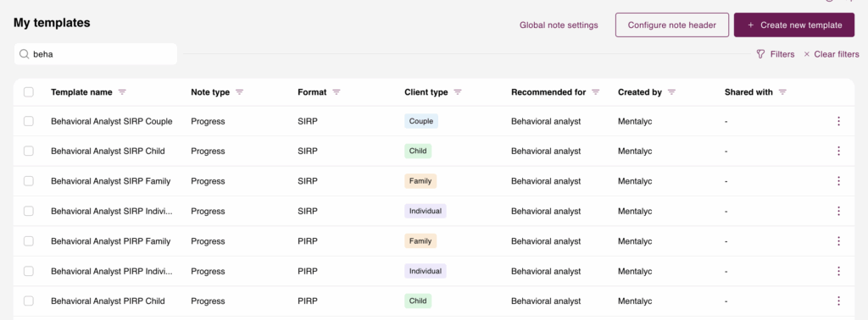This screenshot has height=320, width=868.
Task: Open Format column filter icon
Action: pos(336,92)
